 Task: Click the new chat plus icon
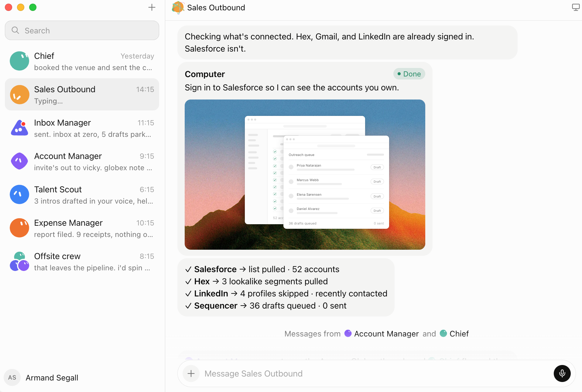click(x=152, y=7)
